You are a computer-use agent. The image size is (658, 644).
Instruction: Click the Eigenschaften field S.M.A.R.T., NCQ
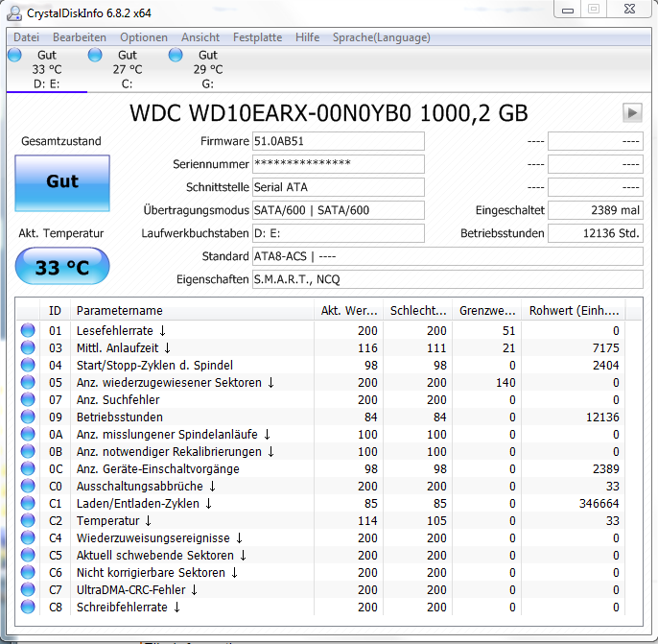(x=448, y=279)
